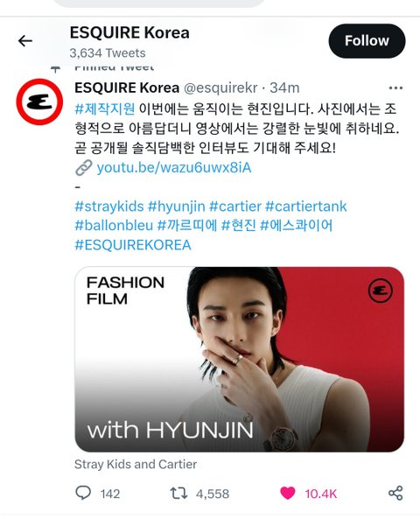This screenshot has width=420, height=519.
Task: Open the #straykids hashtag
Action: (x=109, y=207)
